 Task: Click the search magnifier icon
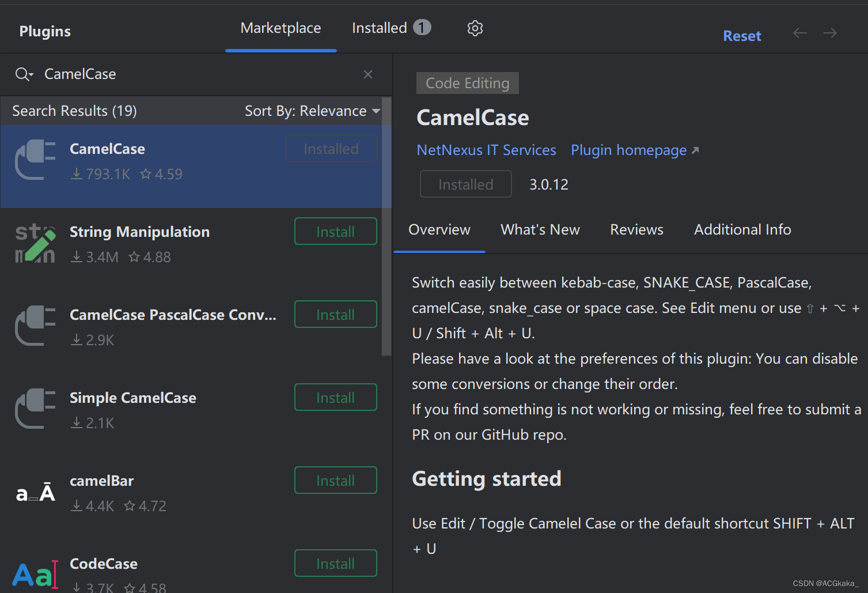point(24,74)
